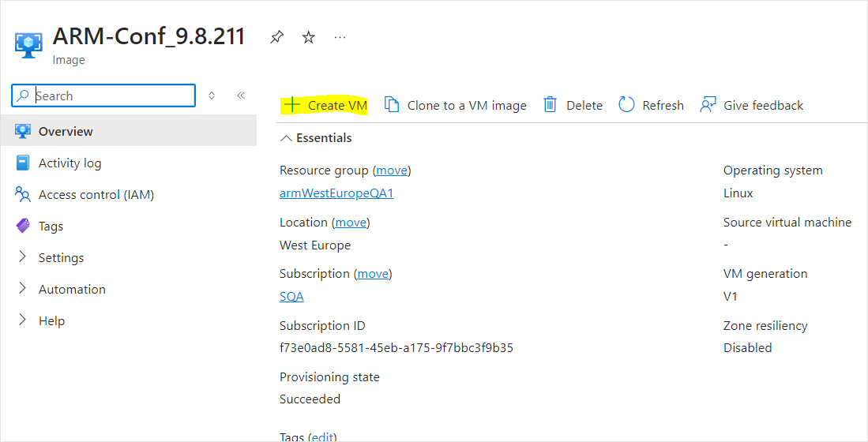Click the up/down arrows beside Search
This screenshot has height=442, width=868.
click(x=212, y=96)
